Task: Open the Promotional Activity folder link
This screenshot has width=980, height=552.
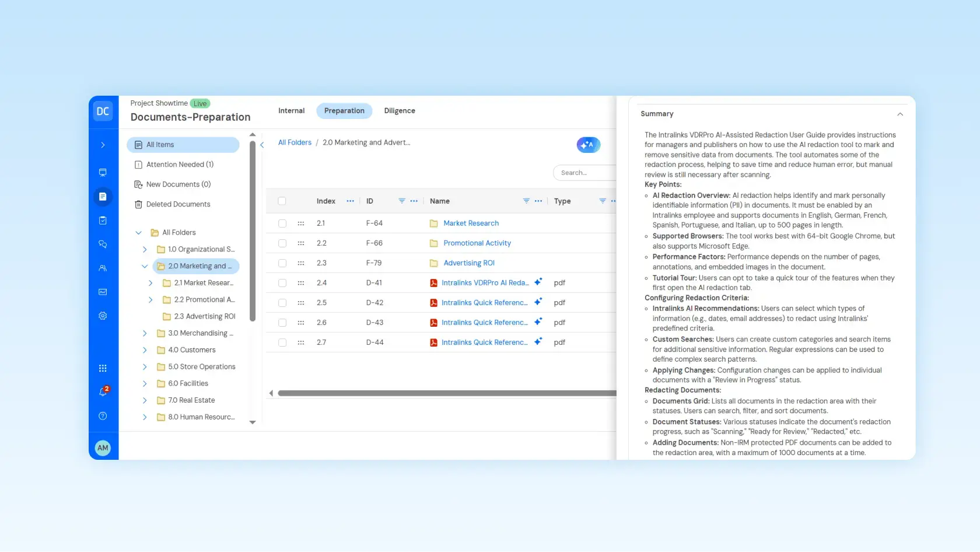Action: coord(477,243)
